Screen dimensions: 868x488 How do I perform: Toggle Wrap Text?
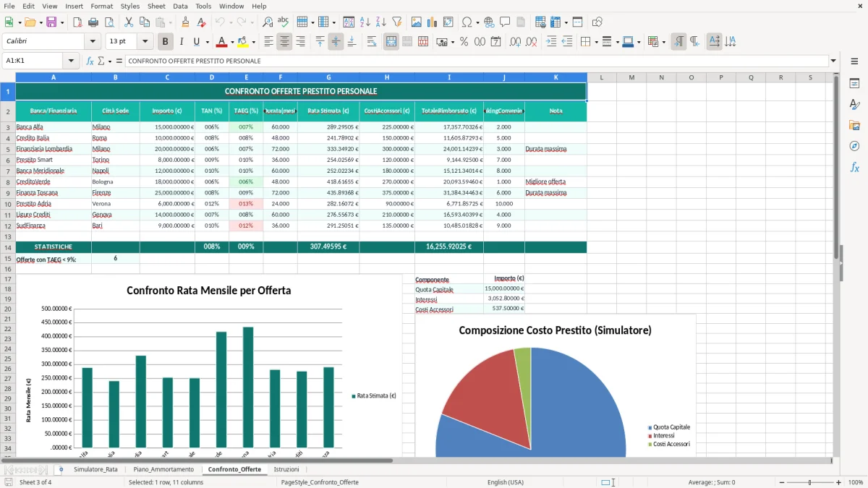click(372, 42)
